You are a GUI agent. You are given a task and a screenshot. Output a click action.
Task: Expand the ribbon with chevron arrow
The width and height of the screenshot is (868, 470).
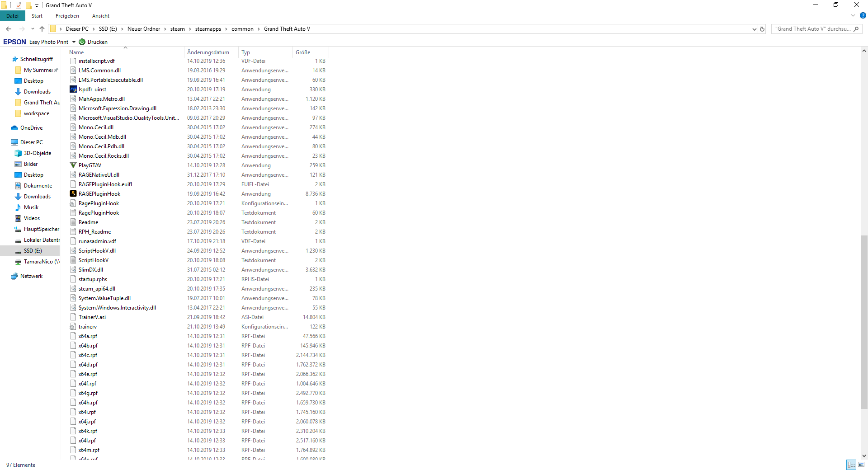click(853, 15)
